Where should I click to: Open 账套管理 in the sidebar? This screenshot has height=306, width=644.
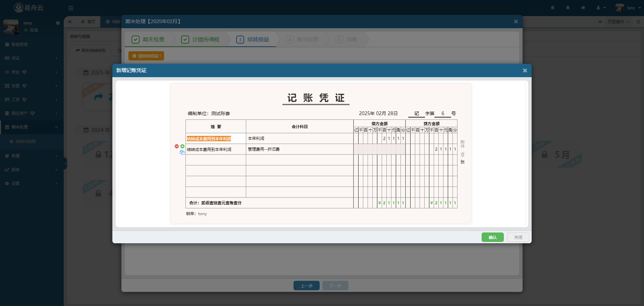tap(32, 45)
